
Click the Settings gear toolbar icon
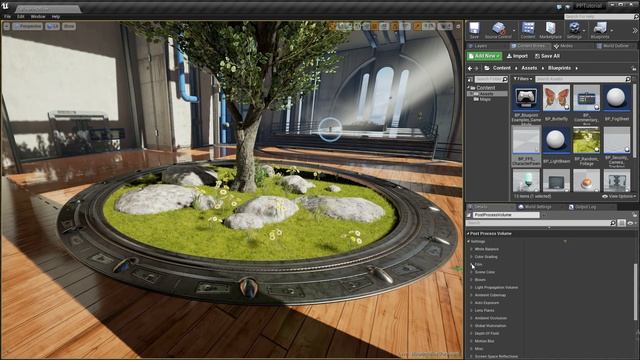pos(574,30)
